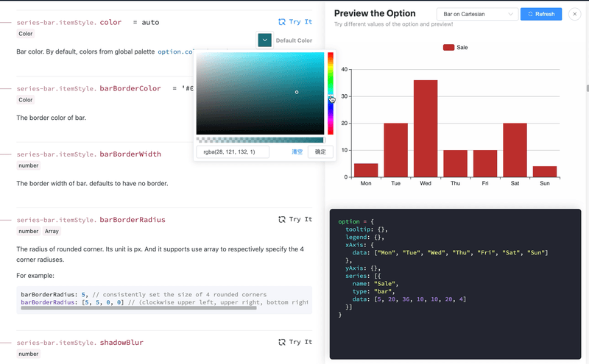Click the Color tag under itemStyle color
The width and height of the screenshot is (589, 364).
pos(26,34)
